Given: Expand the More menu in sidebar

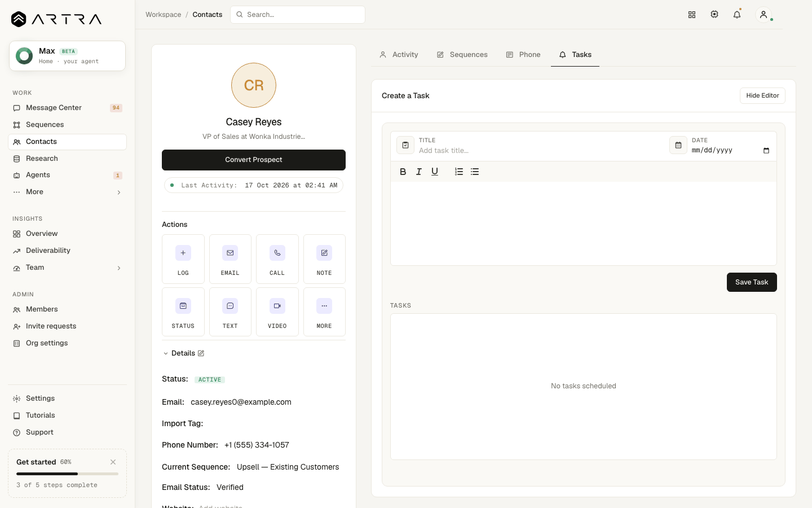Looking at the screenshot, I should pyautogui.click(x=118, y=192).
